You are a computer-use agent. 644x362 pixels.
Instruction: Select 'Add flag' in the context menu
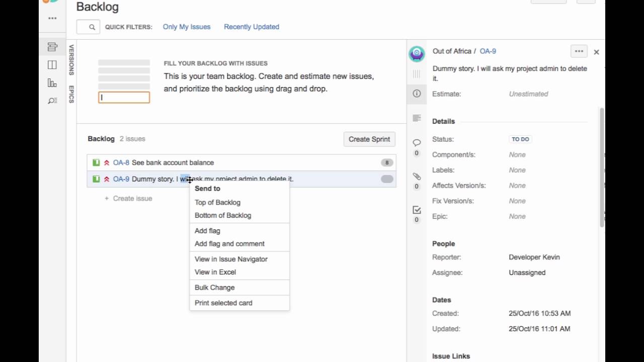(207, 231)
